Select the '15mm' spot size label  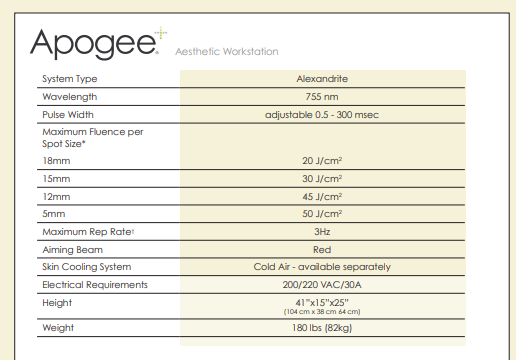coord(56,179)
